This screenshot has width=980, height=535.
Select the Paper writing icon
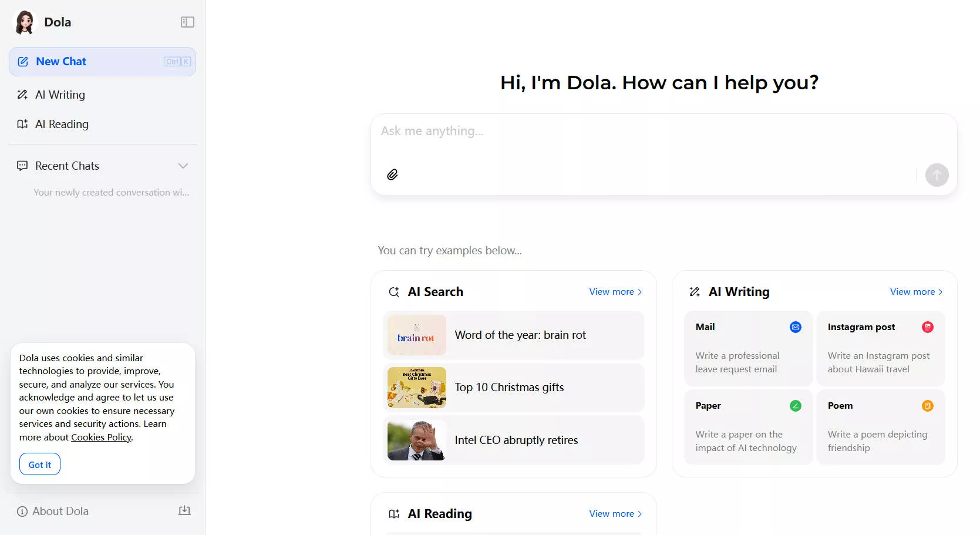coord(795,405)
